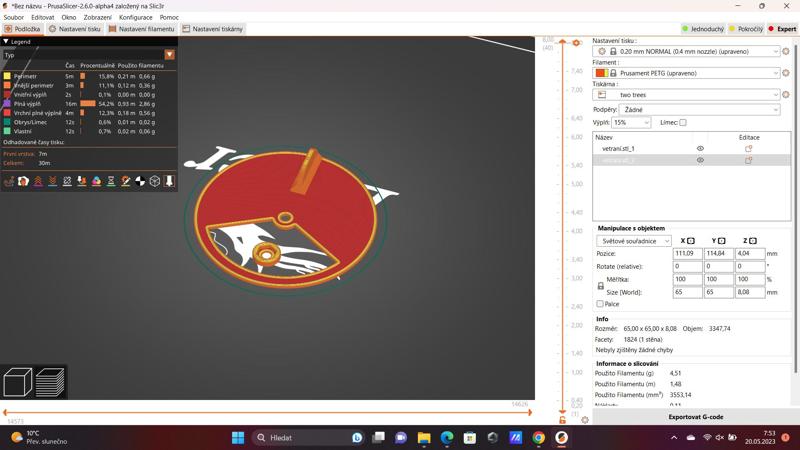Enable the Palce inches checkbox
Image resolution: width=800 pixels, height=450 pixels.
(x=600, y=304)
